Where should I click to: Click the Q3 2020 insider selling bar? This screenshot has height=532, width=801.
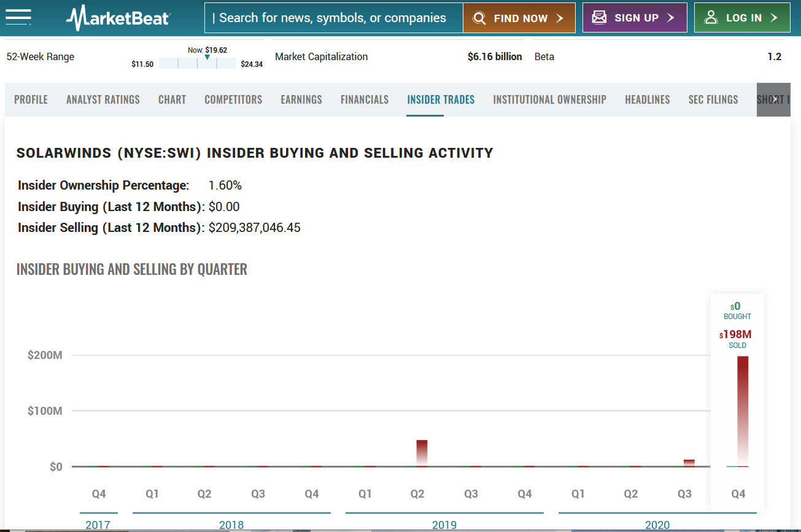tap(689, 463)
